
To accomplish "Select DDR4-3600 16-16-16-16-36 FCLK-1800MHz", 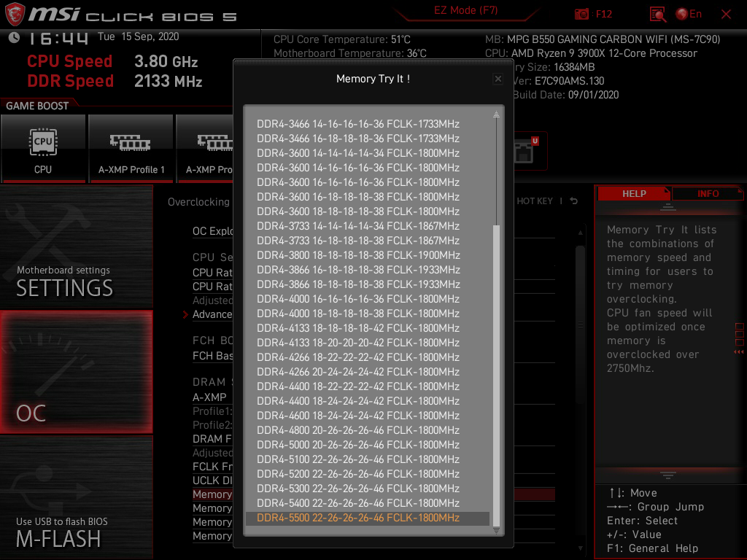I will [x=358, y=182].
